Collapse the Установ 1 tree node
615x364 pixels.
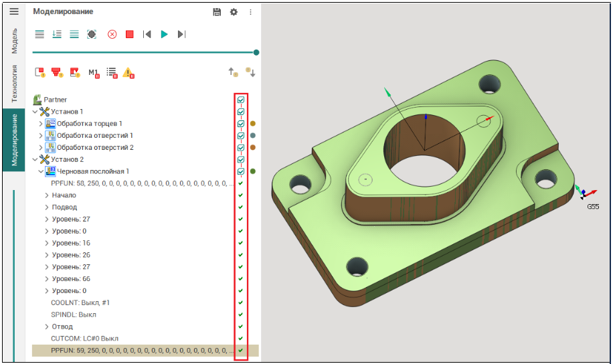[35, 112]
